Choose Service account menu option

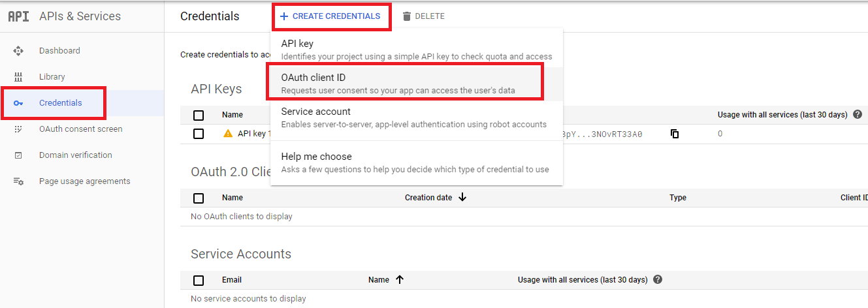416,117
